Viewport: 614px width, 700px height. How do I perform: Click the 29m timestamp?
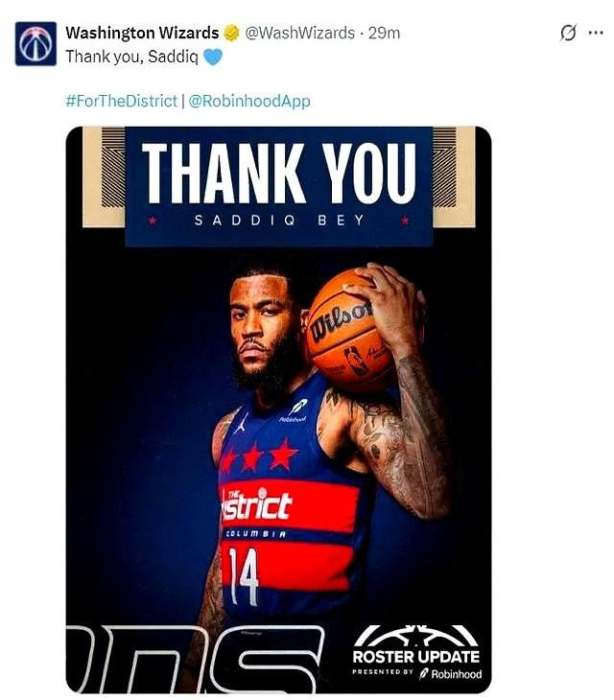pyautogui.click(x=384, y=33)
